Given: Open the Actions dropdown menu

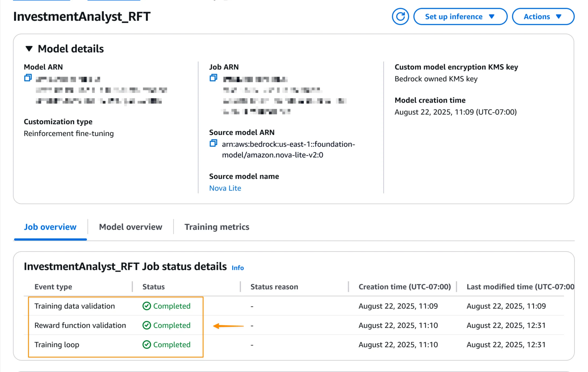Looking at the screenshot, I should pos(543,17).
